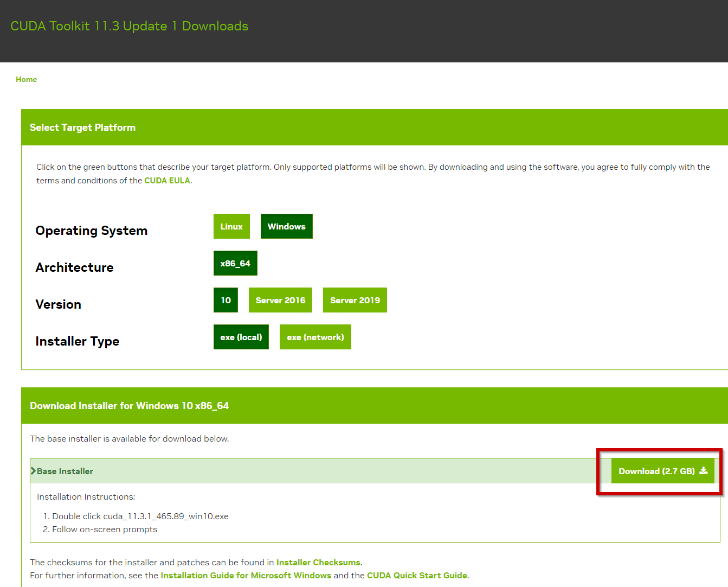Click the Installer Type label
The height and width of the screenshot is (587, 728).
(x=78, y=341)
